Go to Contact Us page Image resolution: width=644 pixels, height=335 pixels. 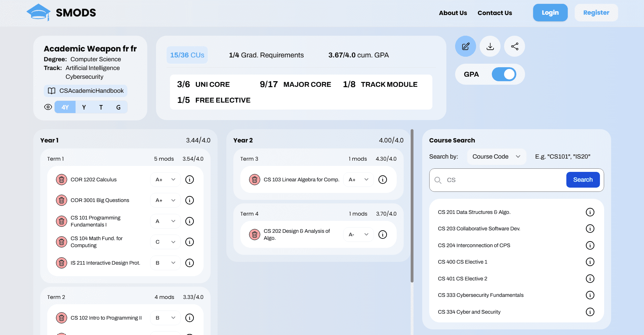point(495,13)
